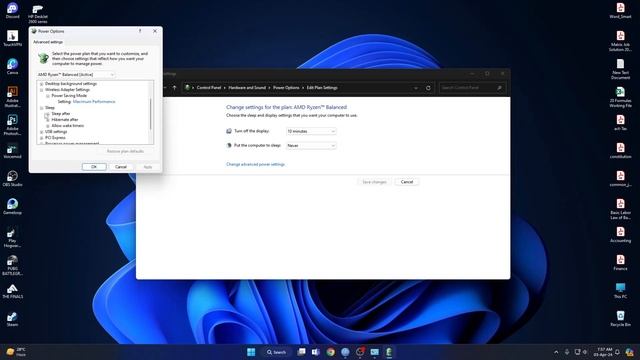
Task: Collapse Wireless Adapter Settings node
Action: 41,90
